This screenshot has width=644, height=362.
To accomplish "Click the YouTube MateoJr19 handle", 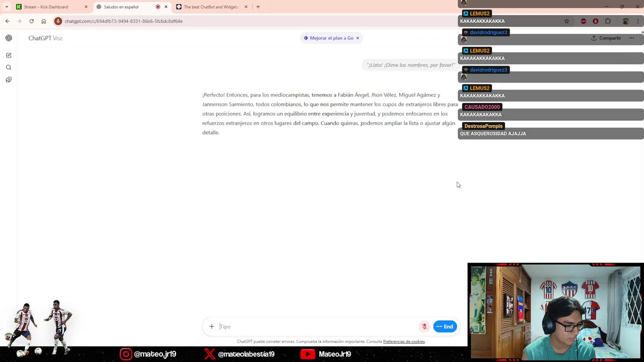I will pyautogui.click(x=335, y=354).
